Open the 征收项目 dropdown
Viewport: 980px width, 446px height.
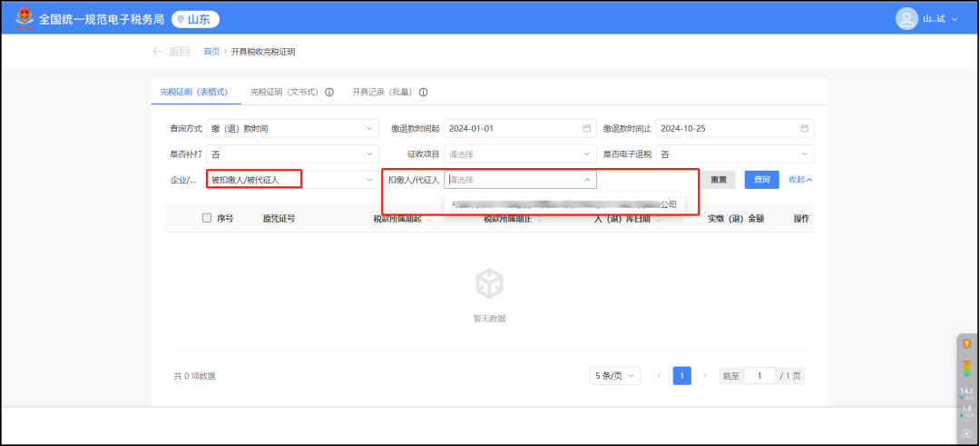coord(520,154)
